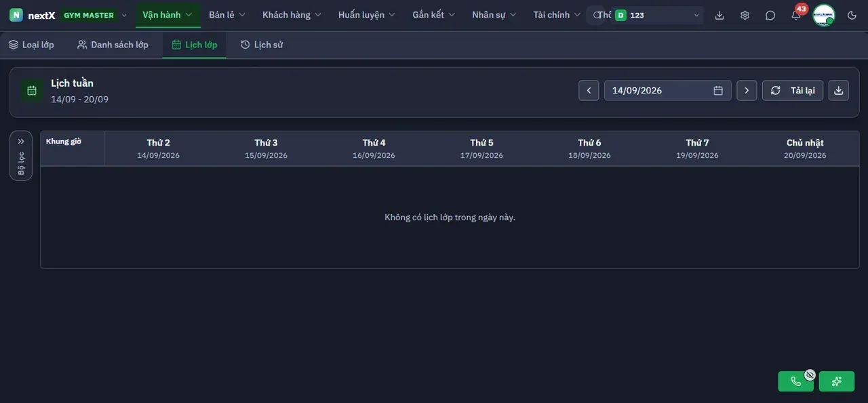Open the Vận hành menu
This screenshot has width=868, height=403.
tap(167, 15)
